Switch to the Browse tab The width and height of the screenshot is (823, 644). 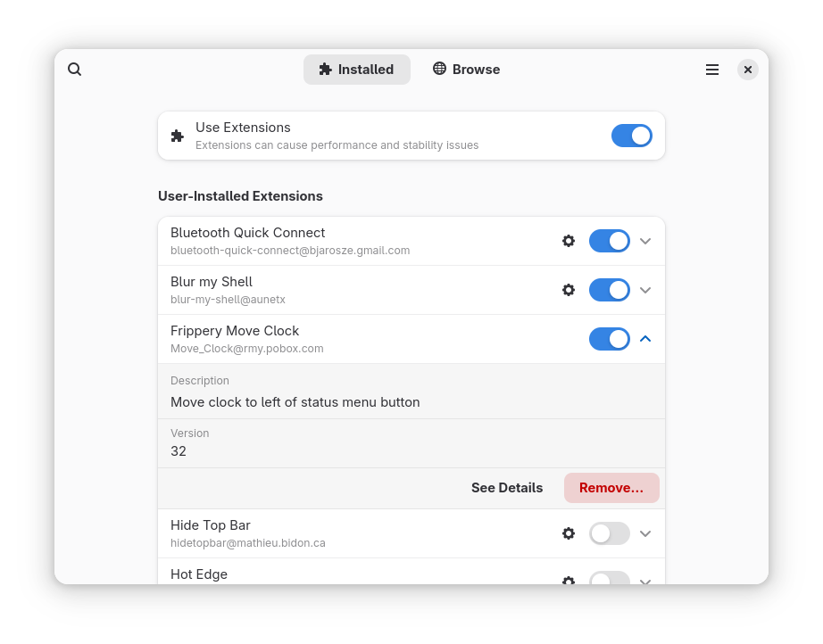pyautogui.click(x=466, y=70)
